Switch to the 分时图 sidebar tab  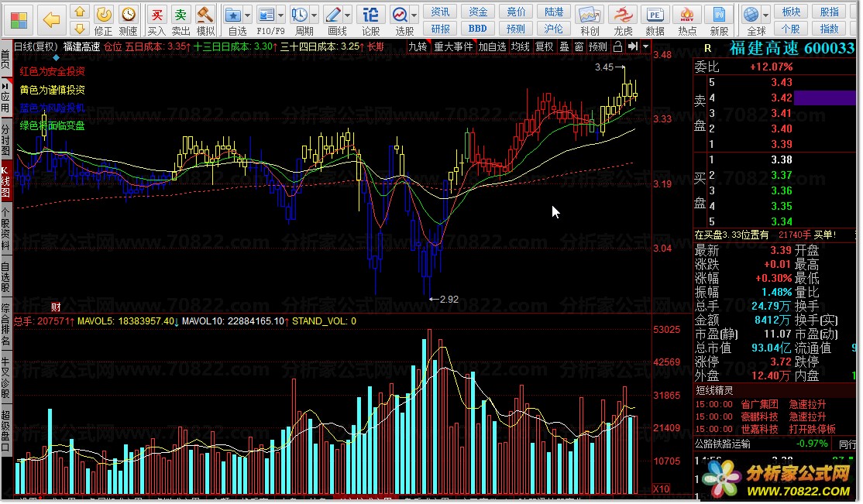[x=5, y=140]
